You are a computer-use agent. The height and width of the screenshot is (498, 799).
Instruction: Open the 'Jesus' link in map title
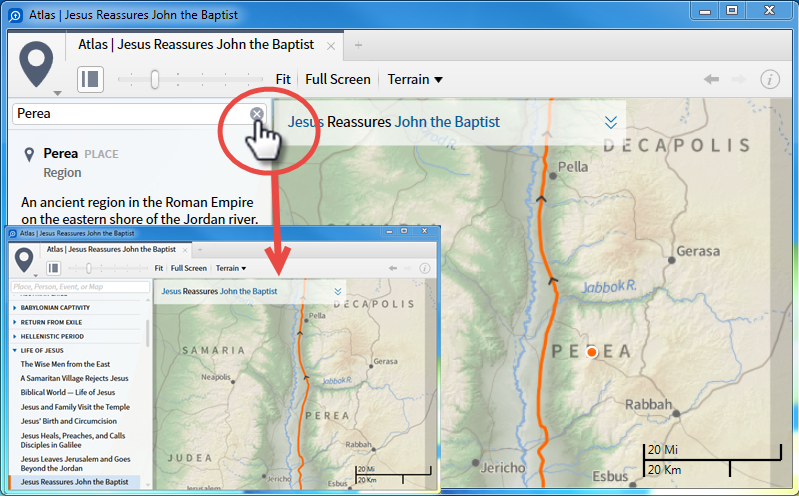(x=306, y=122)
